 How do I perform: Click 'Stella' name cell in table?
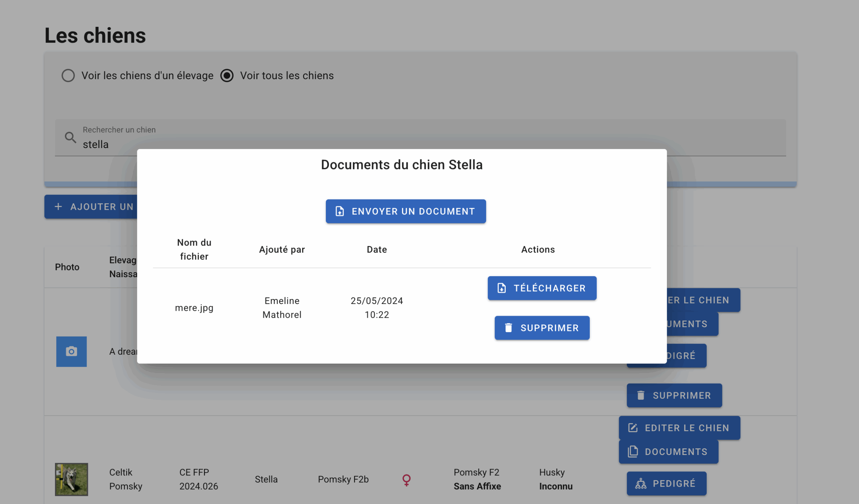[x=266, y=479]
